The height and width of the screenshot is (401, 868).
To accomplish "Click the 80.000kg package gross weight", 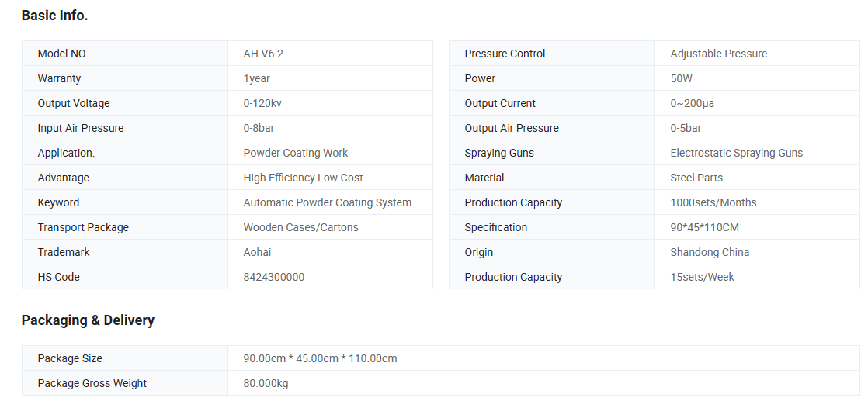I will [266, 383].
